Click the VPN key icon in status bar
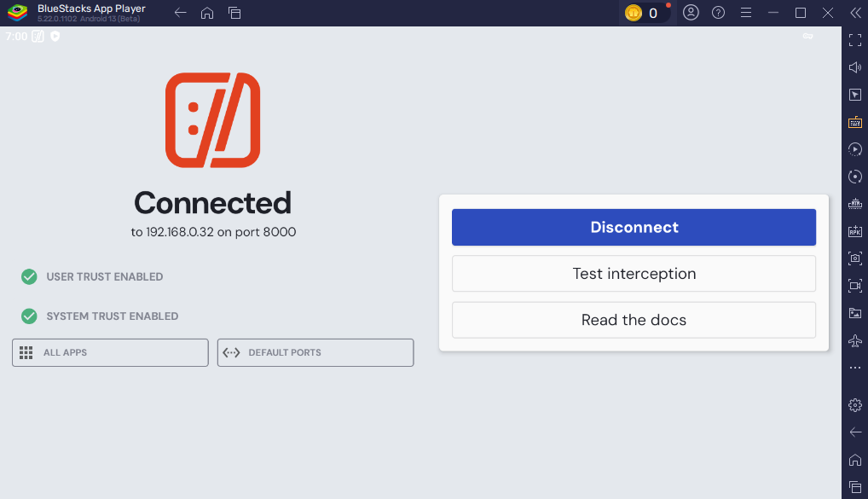 808,37
